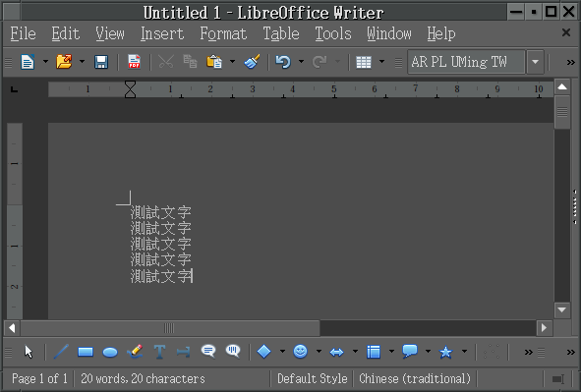Open the Insert menu
Viewport: 581px width, 392px height.
pos(162,33)
